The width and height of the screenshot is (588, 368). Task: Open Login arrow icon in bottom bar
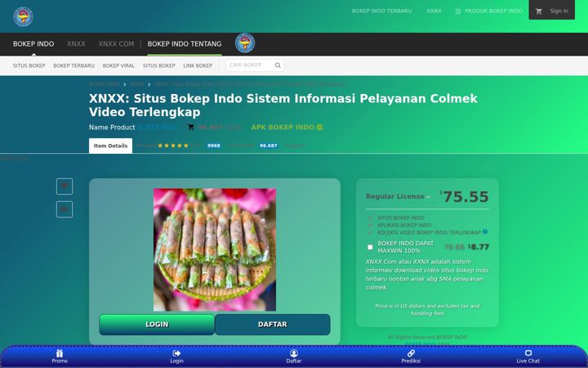176,353
